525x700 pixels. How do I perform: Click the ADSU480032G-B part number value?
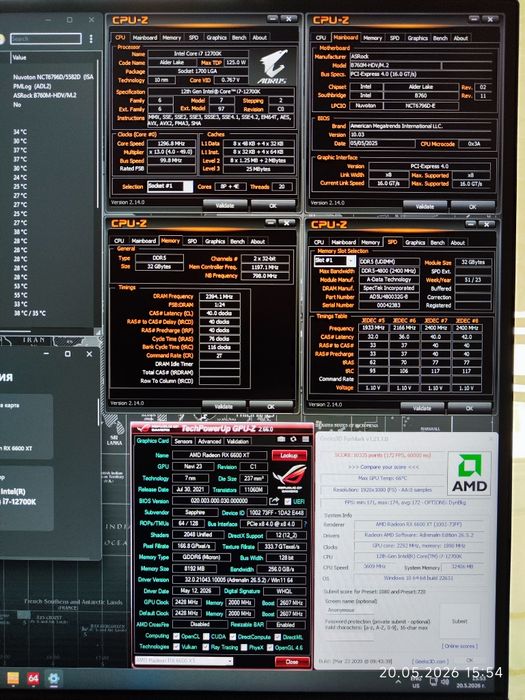click(388, 296)
